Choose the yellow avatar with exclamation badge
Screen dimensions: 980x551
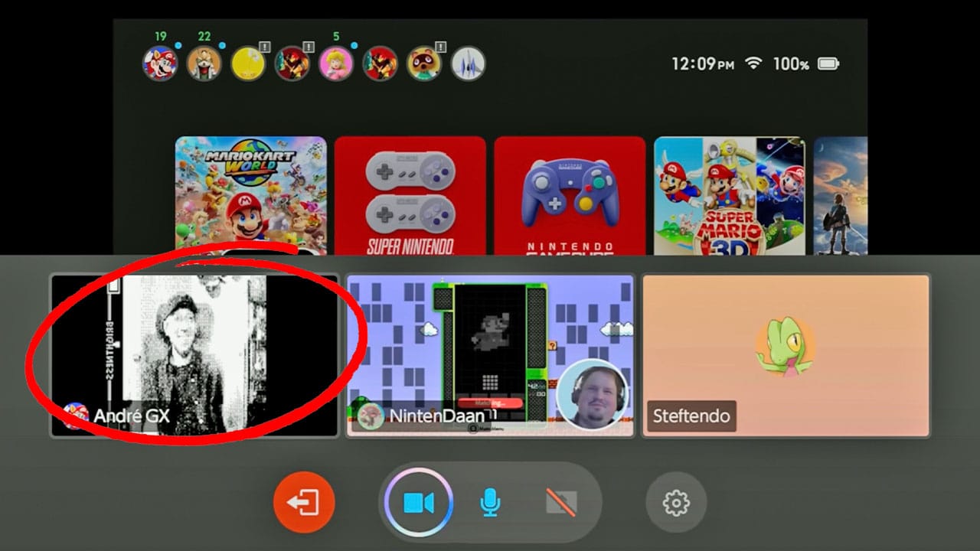(x=248, y=64)
